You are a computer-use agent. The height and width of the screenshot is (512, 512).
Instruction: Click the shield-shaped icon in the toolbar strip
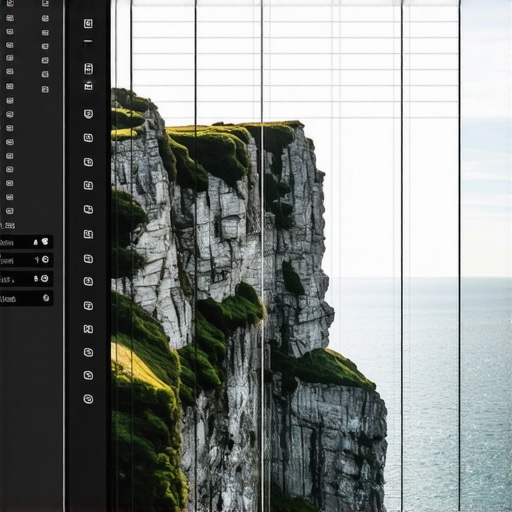88,114
